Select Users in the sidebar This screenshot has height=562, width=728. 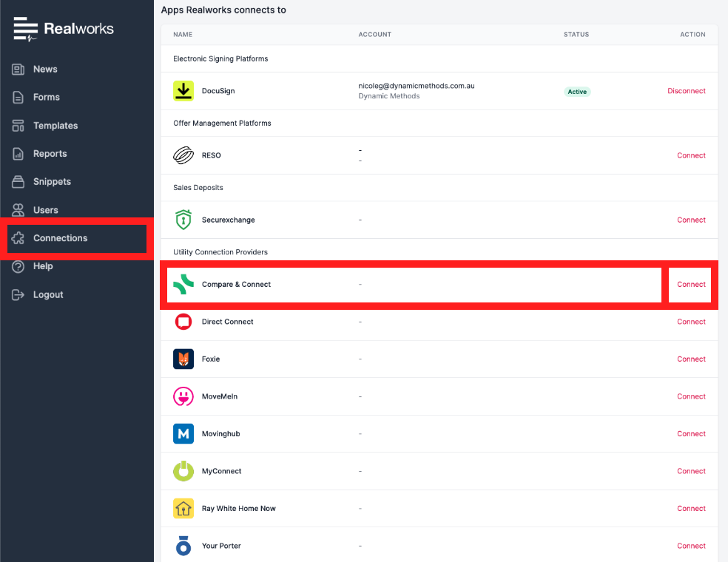pos(46,210)
